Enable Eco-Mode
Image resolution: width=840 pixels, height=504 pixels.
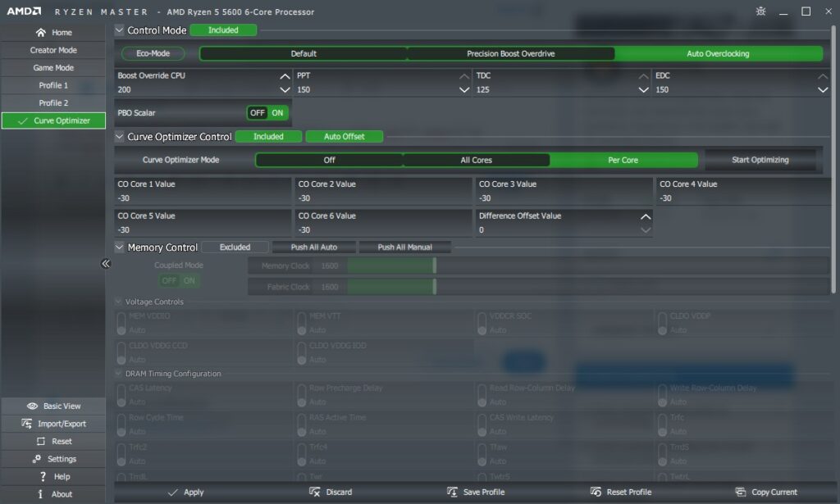[x=153, y=53]
